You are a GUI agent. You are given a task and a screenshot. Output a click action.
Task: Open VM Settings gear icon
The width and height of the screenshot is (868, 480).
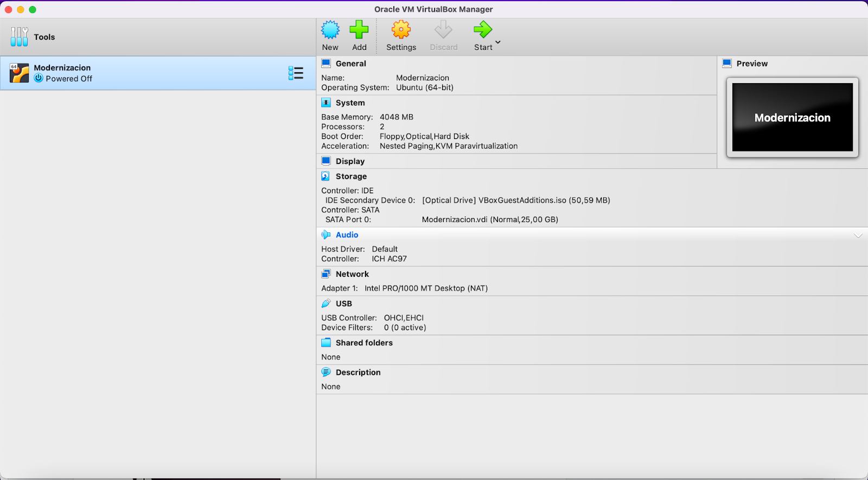click(x=401, y=30)
